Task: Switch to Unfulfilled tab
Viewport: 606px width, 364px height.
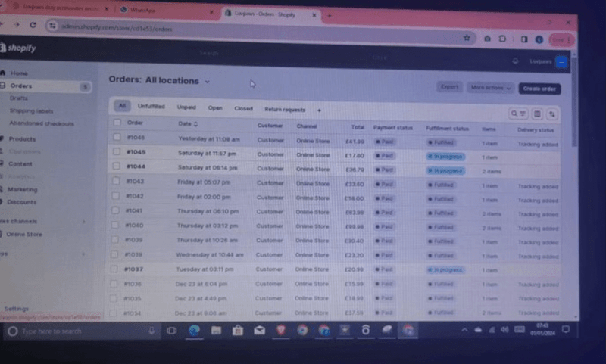Action: tap(151, 106)
